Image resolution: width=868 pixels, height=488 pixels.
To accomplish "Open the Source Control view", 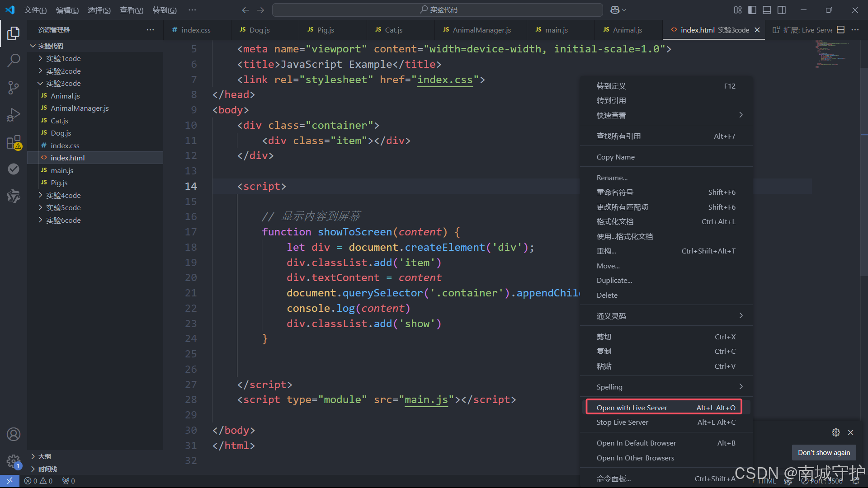I will coord(14,87).
